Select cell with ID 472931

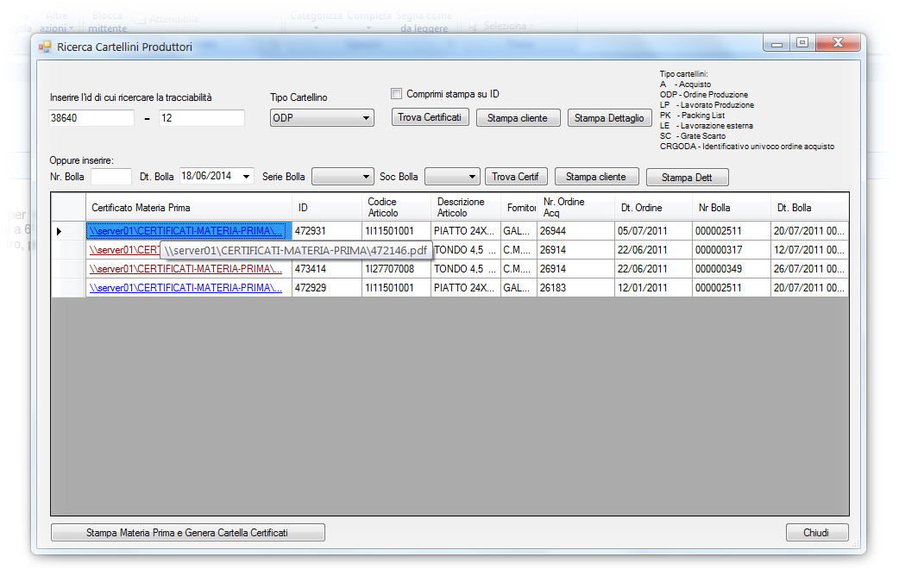(x=327, y=231)
